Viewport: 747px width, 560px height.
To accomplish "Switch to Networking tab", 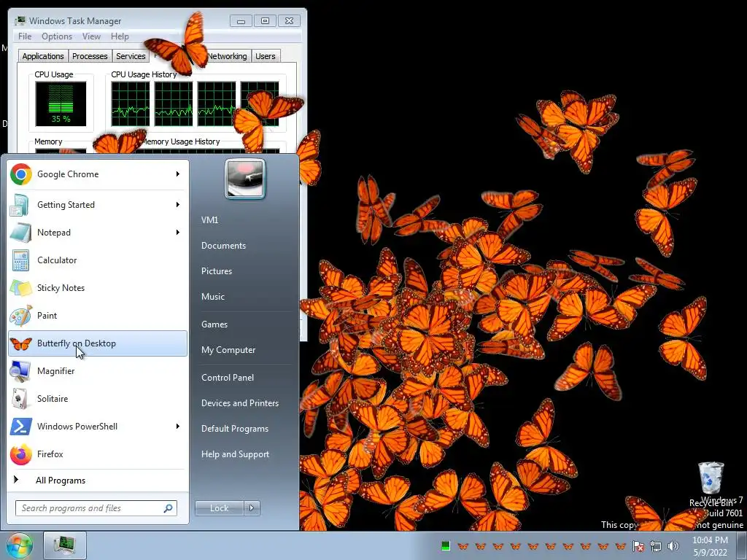I will pos(227,56).
